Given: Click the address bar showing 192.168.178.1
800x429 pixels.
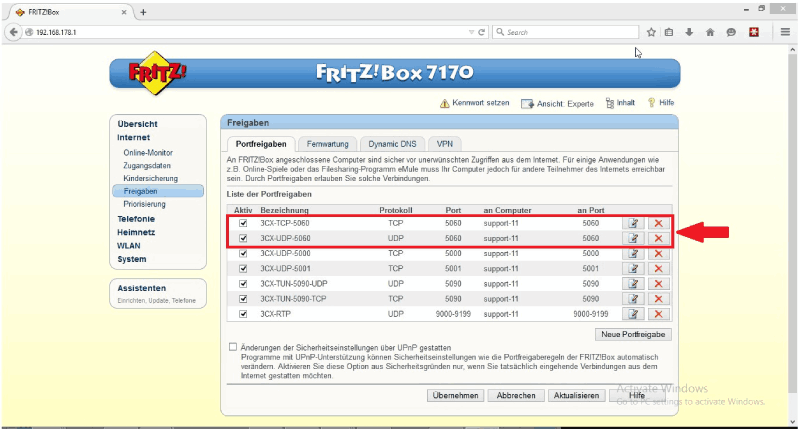Looking at the screenshot, I should coord(245,32).
